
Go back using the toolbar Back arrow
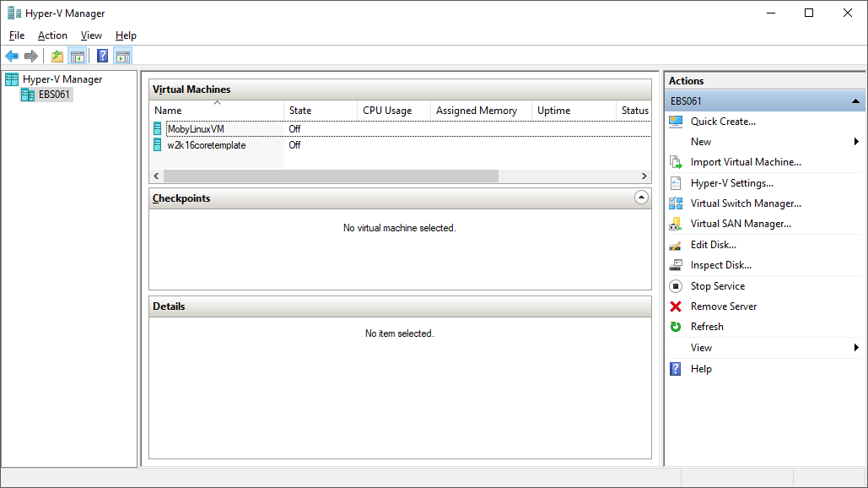tap(12, 56)
